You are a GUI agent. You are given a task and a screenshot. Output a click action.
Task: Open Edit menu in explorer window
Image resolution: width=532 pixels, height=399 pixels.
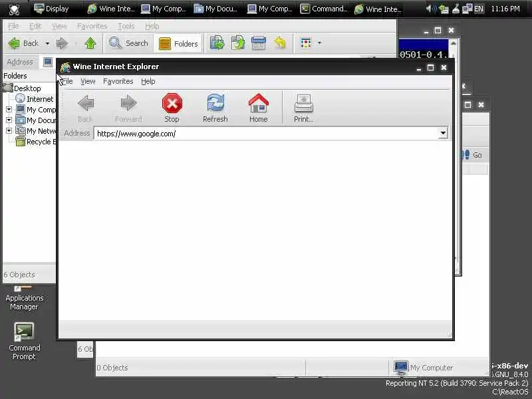pyautogui.click(x=35, y=26)
